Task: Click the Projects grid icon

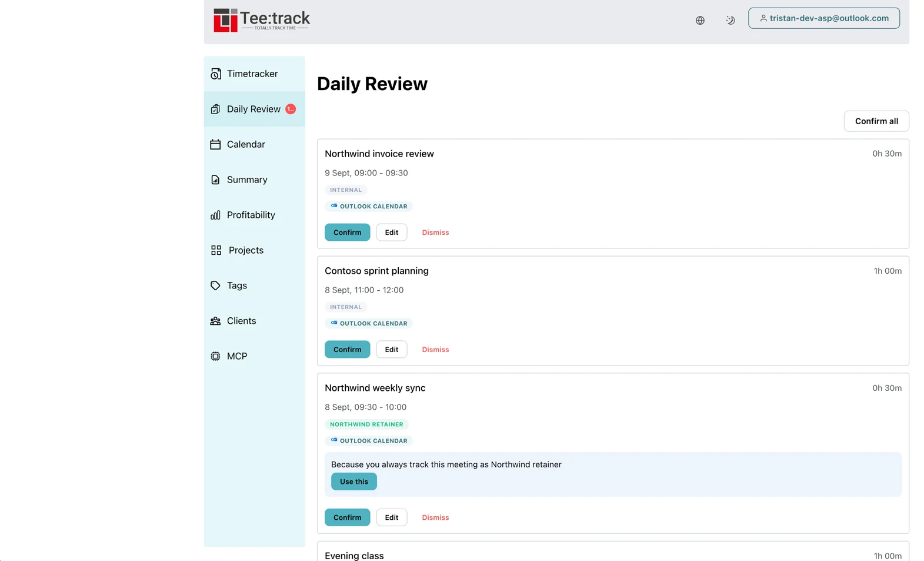Action: point(216,250)
